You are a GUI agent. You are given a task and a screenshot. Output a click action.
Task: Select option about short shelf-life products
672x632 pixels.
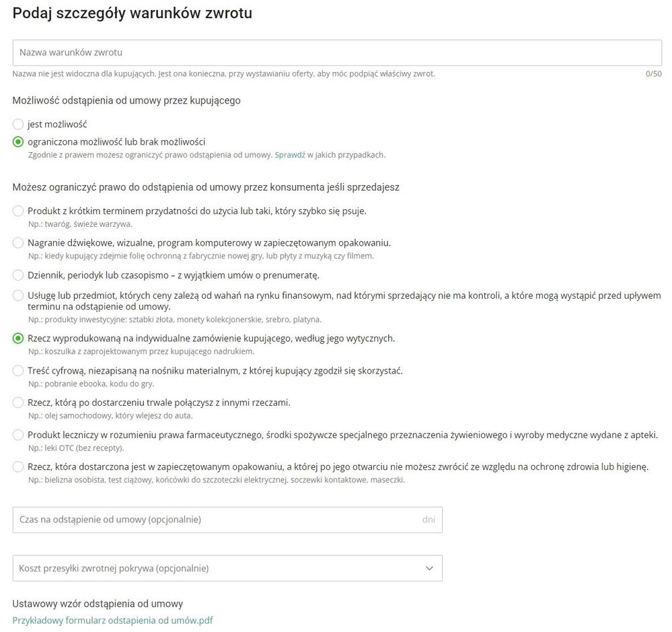(x=18, y=211)
